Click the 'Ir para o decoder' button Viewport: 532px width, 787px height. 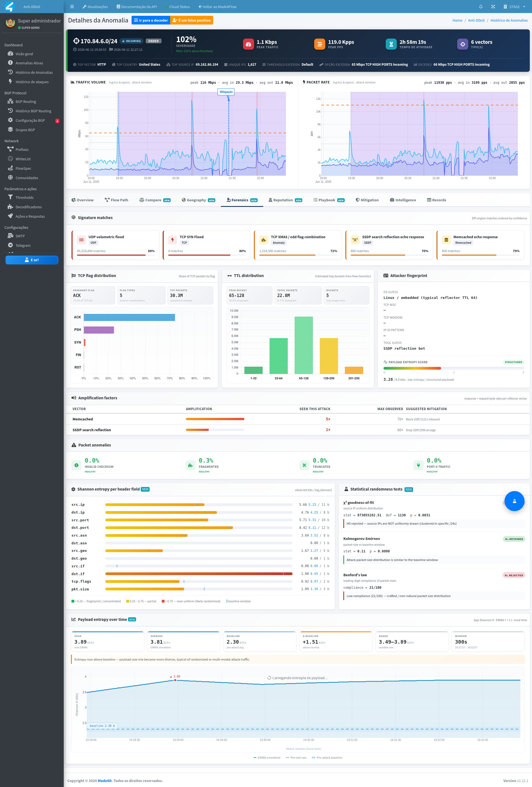coord(151,20)
